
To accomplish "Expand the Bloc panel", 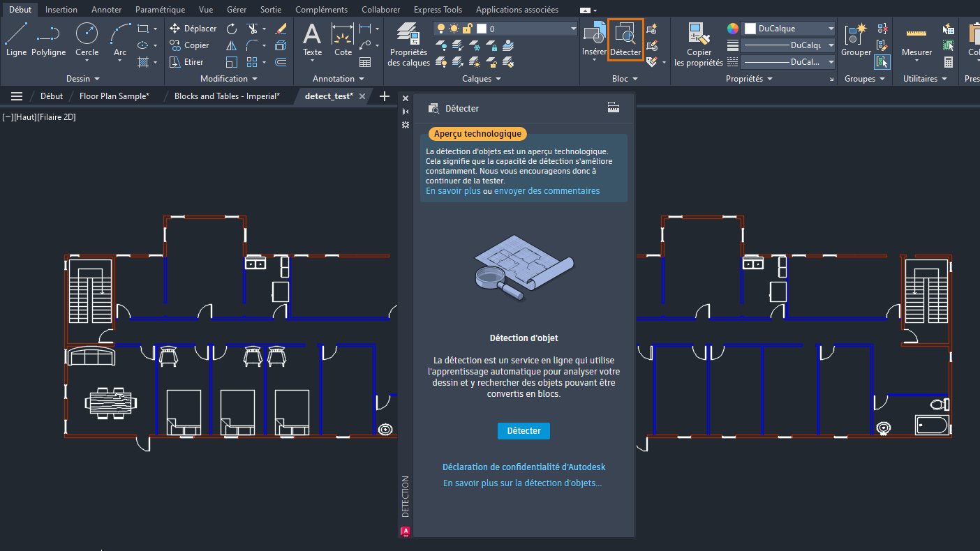I will click(x=625, y=79).
